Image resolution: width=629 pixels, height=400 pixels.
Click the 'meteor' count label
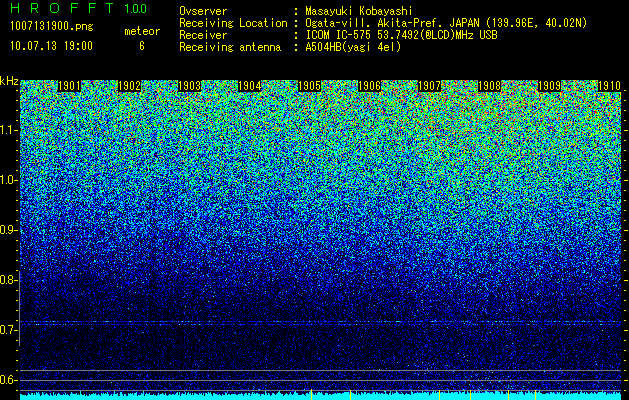tap(142, 31)
